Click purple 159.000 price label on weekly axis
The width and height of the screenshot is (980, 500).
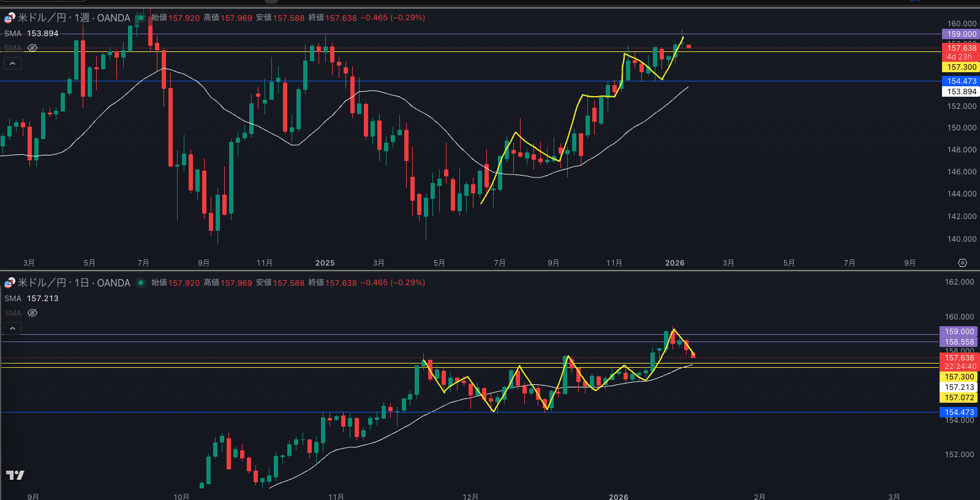(x=961, y=34)
